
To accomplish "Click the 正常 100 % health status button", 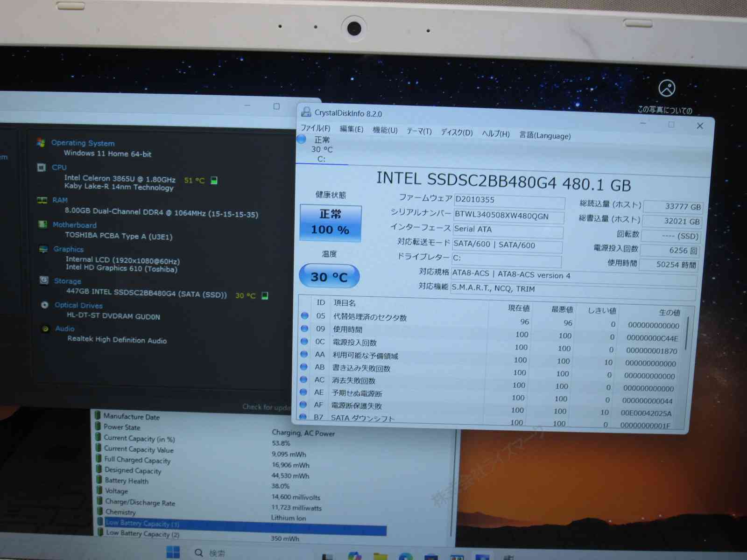I will click(331, 223).
